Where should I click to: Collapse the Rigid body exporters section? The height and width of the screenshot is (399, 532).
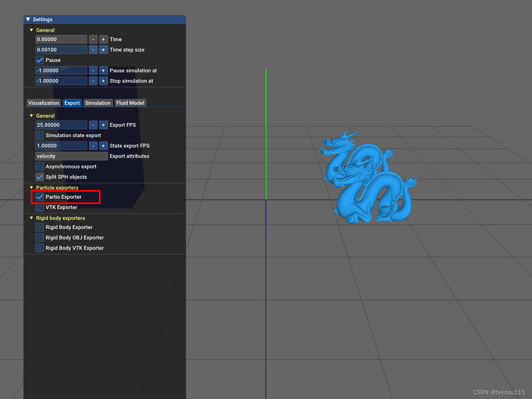click(32, 218)
